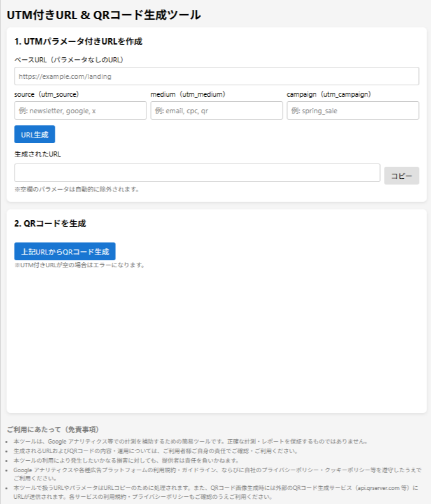
Task: Click the medium (utm_medium) label
Action: click(188, 94)
